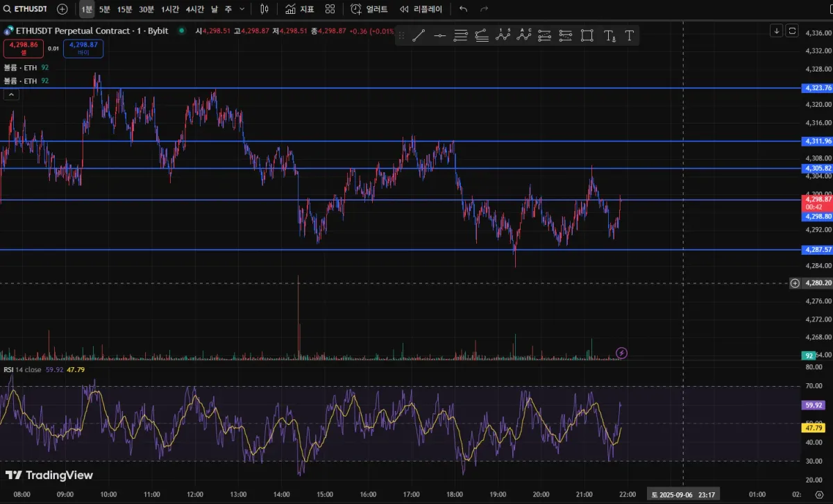Select the 날 (daily) interval

[214, 9]
